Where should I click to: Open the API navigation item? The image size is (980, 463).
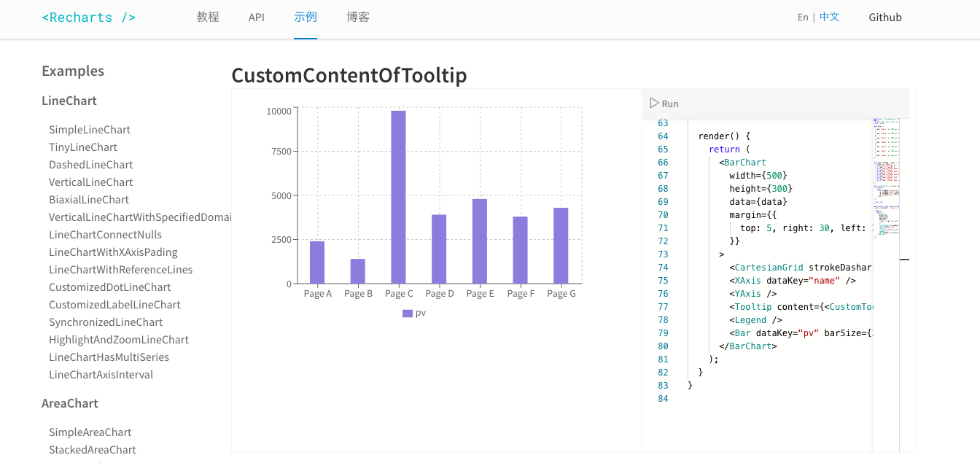point(257,17)
